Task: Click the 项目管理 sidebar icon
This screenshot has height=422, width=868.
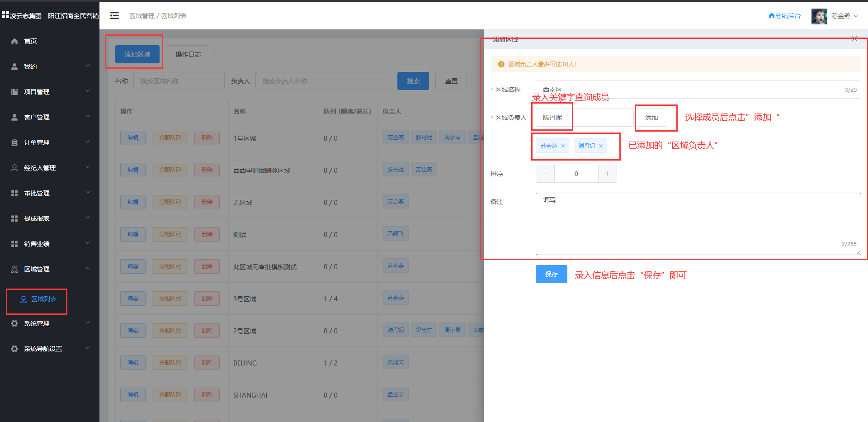Action: coord(14,92)
